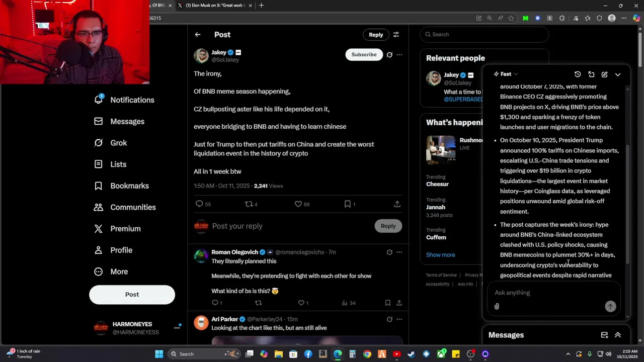
Task: Open Copilot in browser toolbar
Action: tap(636, 18)
